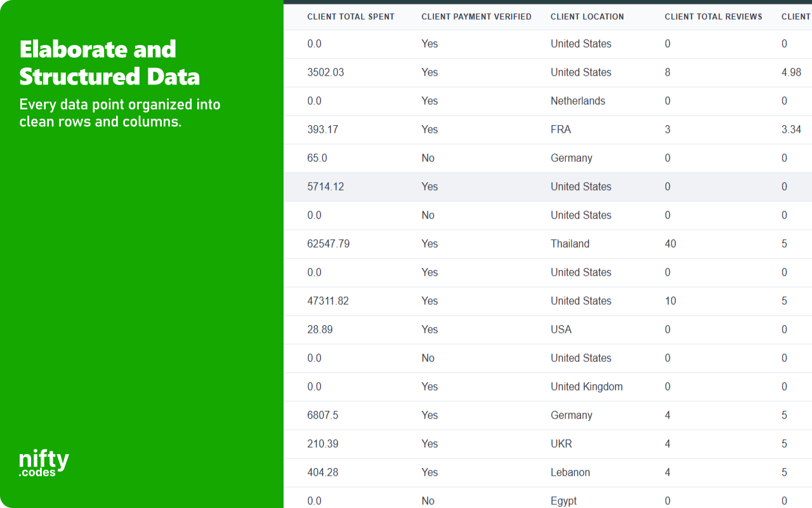812x508 pixels.
Task: Click the United Kingdom location cell
Action: 587,386
